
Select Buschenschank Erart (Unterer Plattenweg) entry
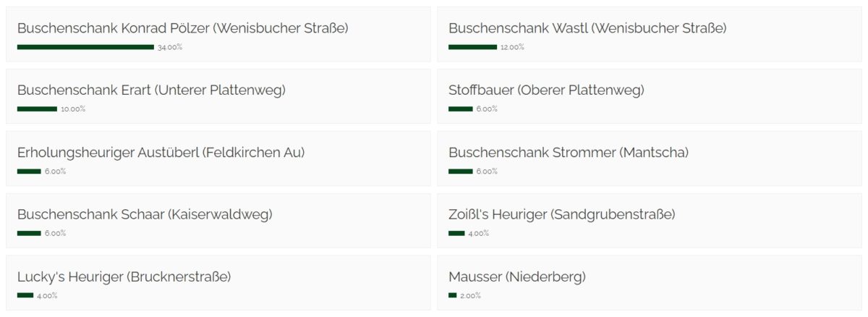[x=218, y=97]
